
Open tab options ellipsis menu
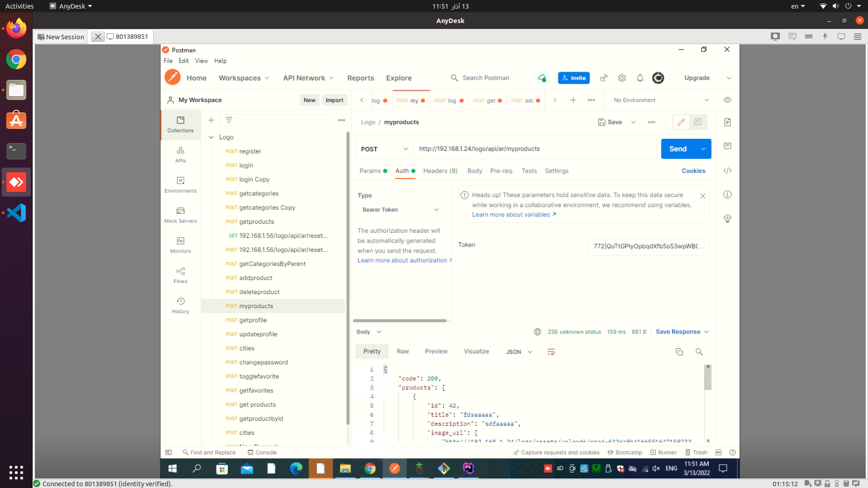591,100
